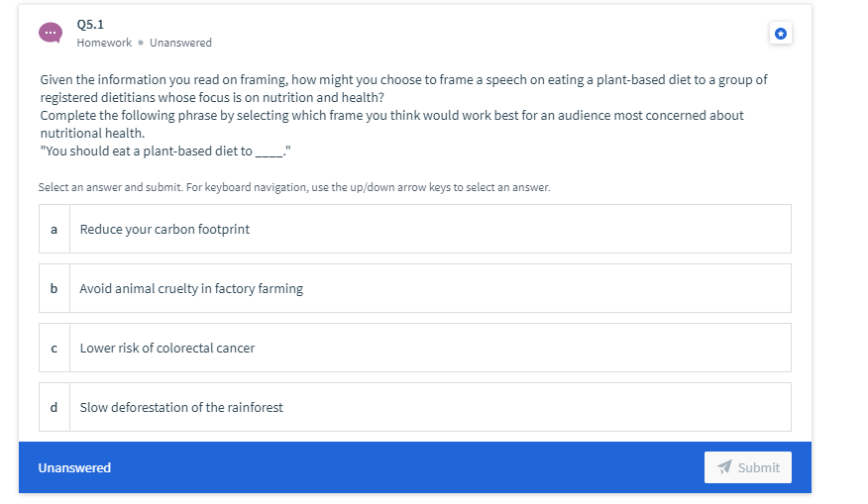Select answer letter c box

coord(54,348)
